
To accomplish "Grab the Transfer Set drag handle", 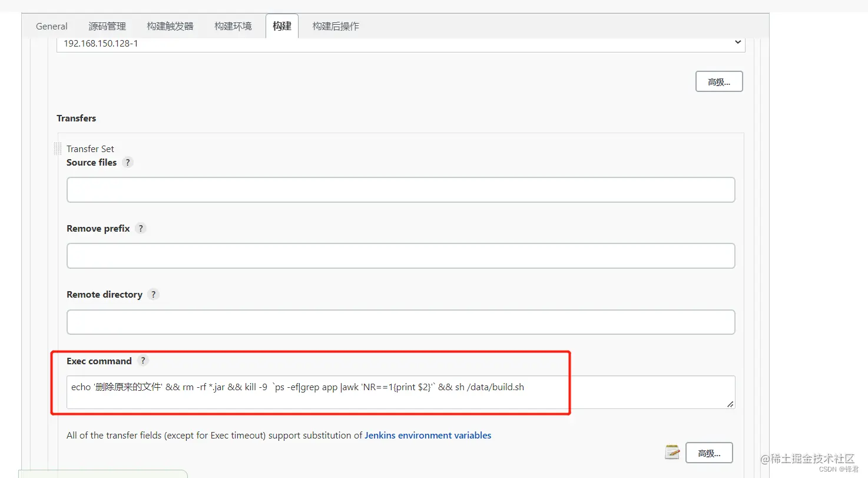I will (x=58, y=149).
